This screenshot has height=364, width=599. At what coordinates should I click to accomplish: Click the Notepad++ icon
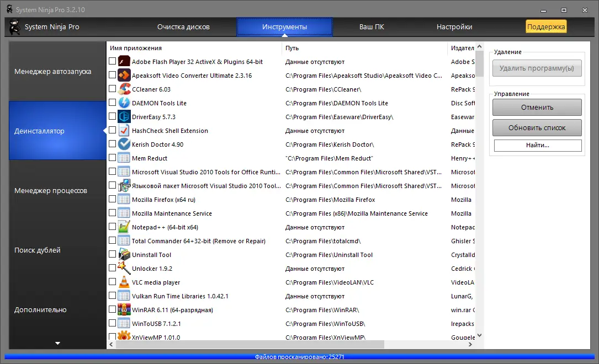point(124,227)
